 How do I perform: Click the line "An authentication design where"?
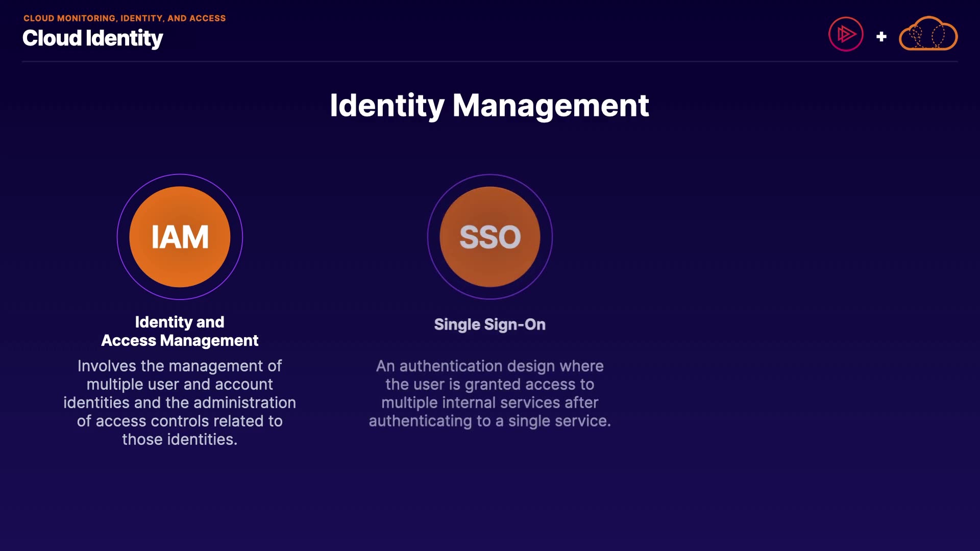point(489,366)
